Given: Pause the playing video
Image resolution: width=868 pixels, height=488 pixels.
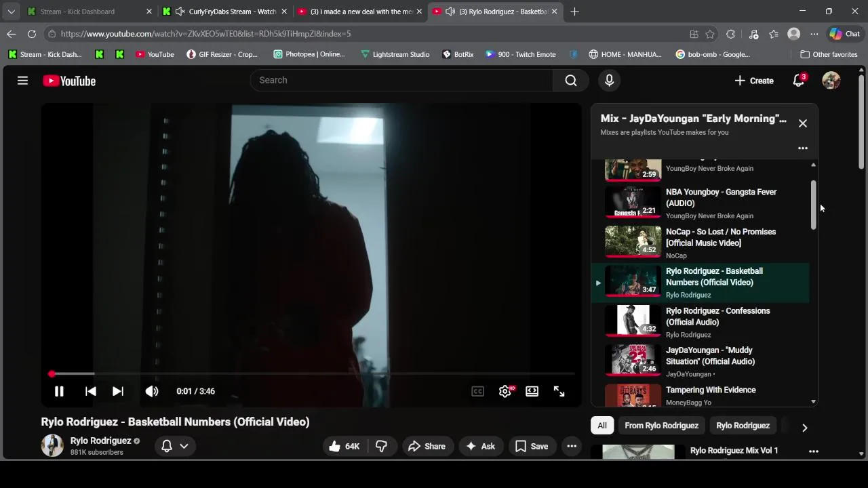Looking at the screenshot, I should click(59, 391).
